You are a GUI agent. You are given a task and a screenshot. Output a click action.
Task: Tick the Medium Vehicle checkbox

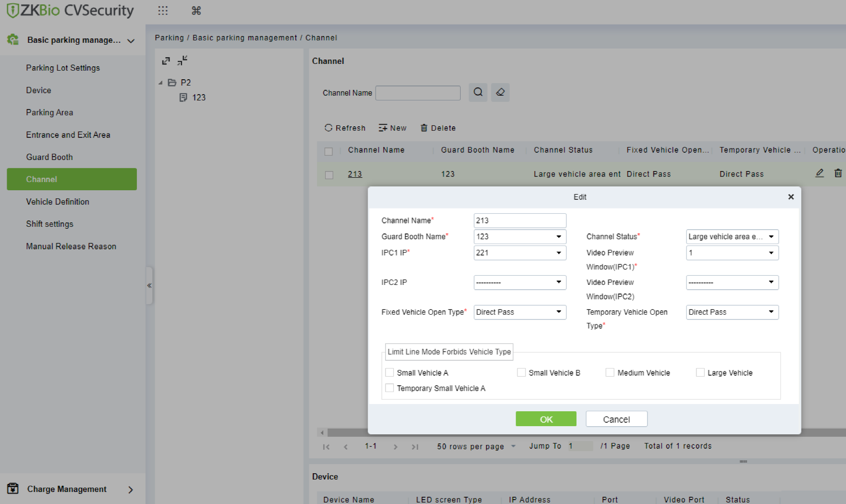pos(610,372)
